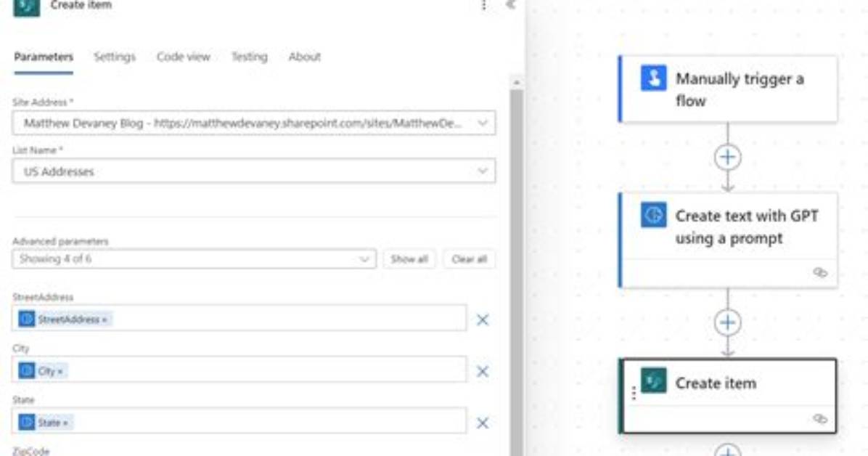Click the vertical scrollbar of parameters panel
The height and width of the screenshot is (456, 868).
point(517,272)
